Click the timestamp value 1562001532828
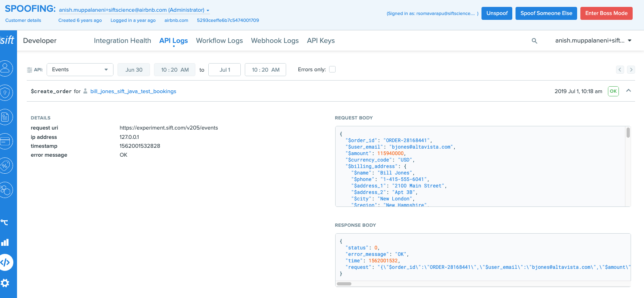The width and height of the screenshot is (644, 298). 140,146
